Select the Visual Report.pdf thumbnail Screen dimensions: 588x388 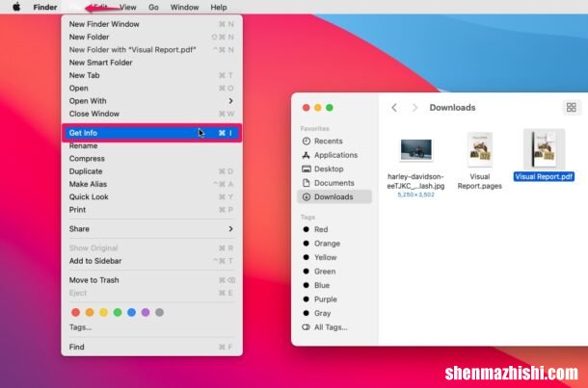544,149
